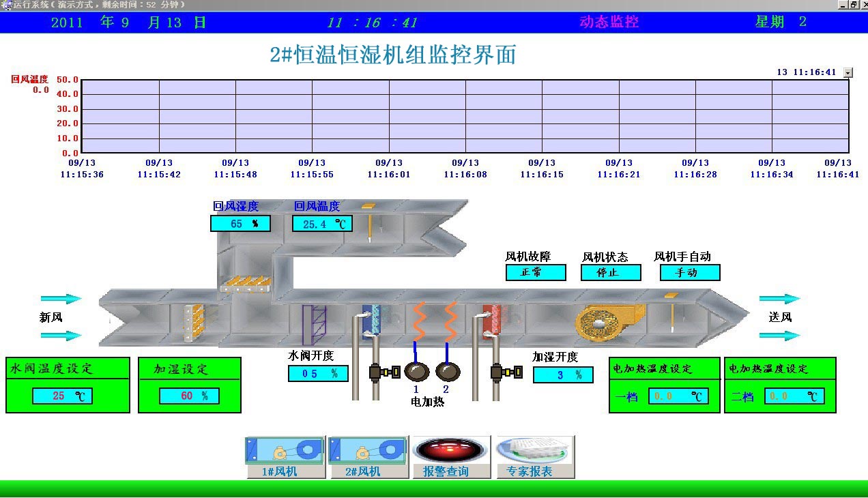Click the 回风湿度 reading 65 %

point(240,223)
